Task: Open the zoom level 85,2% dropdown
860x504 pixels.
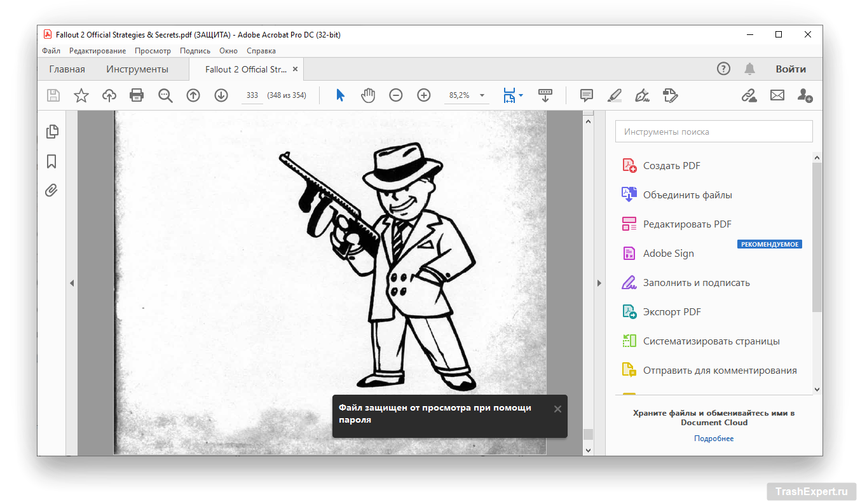Action: click(482, 95)
